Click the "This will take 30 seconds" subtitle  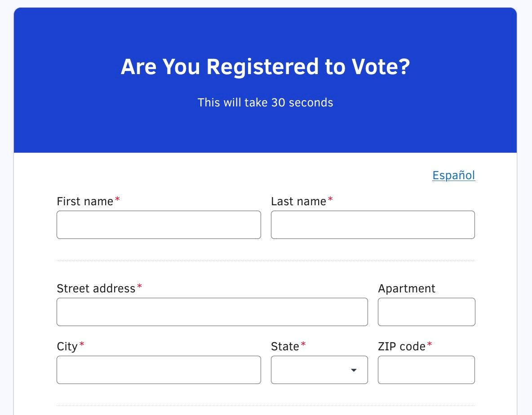[x=265, y=103]
